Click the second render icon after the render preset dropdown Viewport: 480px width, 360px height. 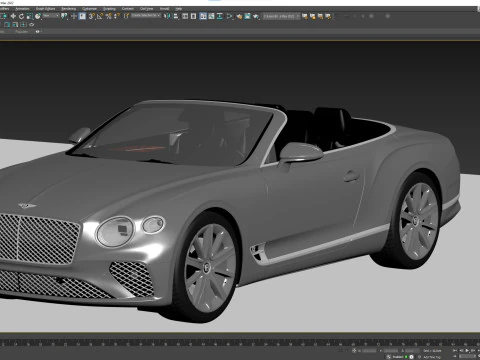(313, 16)
